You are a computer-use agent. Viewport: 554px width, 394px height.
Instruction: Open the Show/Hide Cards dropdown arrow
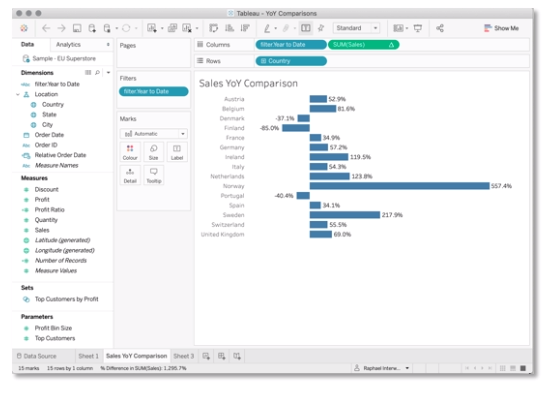407,28
